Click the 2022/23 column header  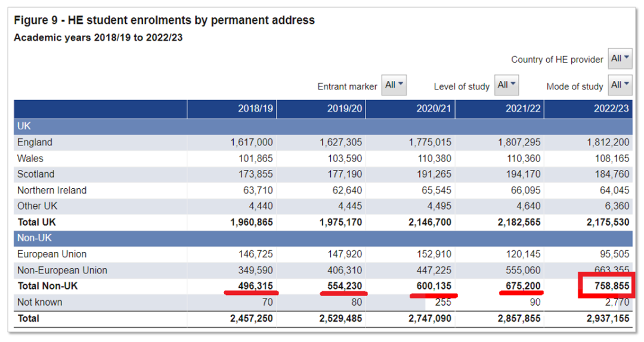click(x=611, y=110)
